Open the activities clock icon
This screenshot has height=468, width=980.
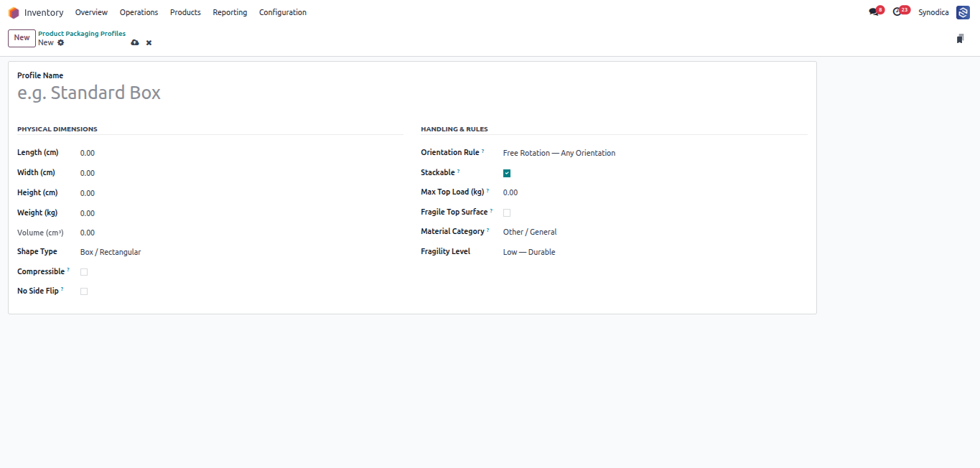897,12
